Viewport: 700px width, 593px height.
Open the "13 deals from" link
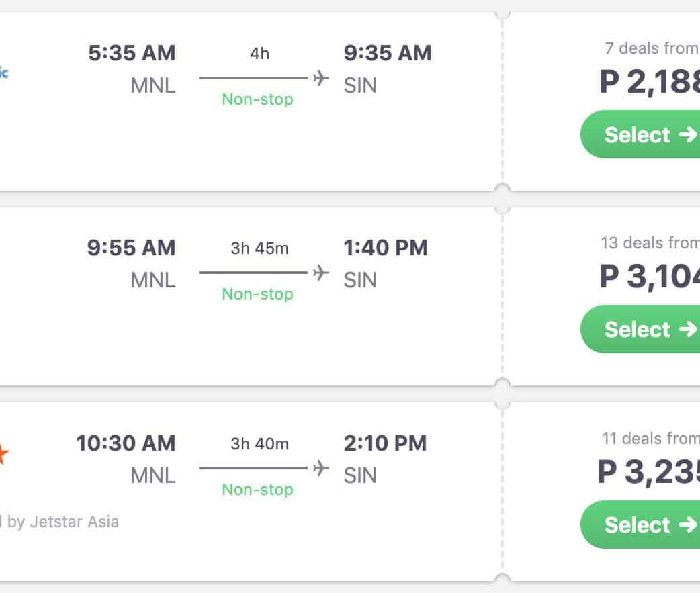click(x=650, y=243)
